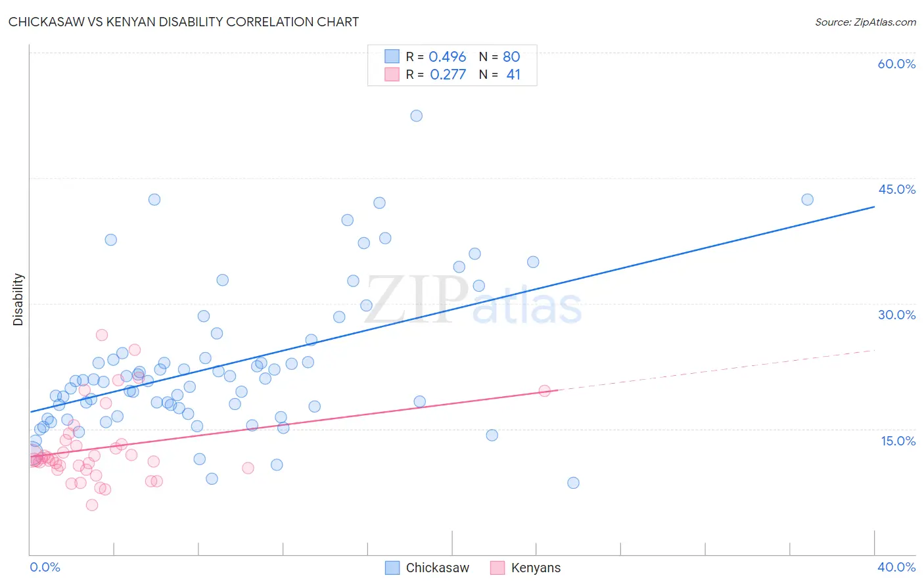
Task: Click the 40.0% x-axis label
Action: [x=896, y=567]
